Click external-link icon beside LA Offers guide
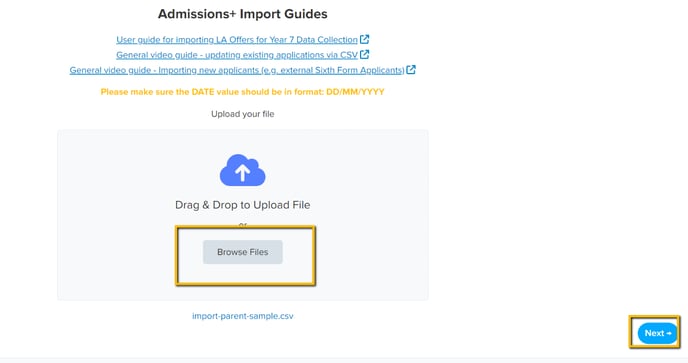This screenshot has width=688, height=363. (x=365, y=39)
